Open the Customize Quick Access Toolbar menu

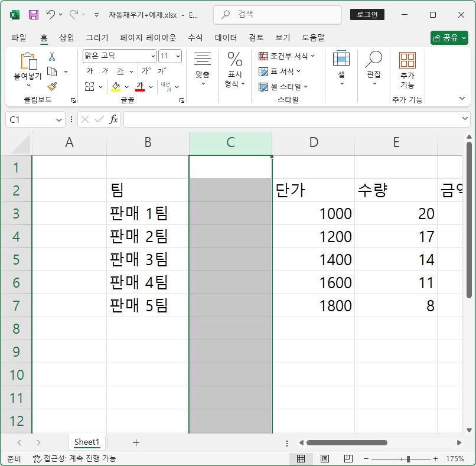96,15
